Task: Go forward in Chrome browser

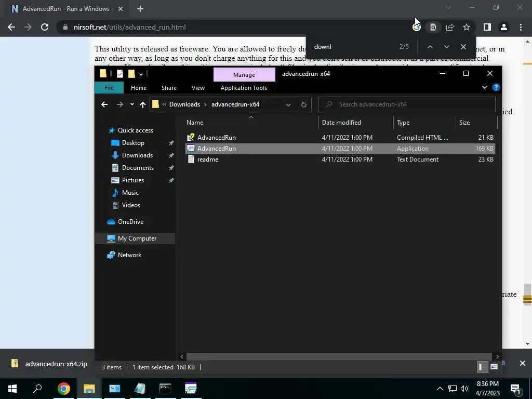Action: coord(28,27)
